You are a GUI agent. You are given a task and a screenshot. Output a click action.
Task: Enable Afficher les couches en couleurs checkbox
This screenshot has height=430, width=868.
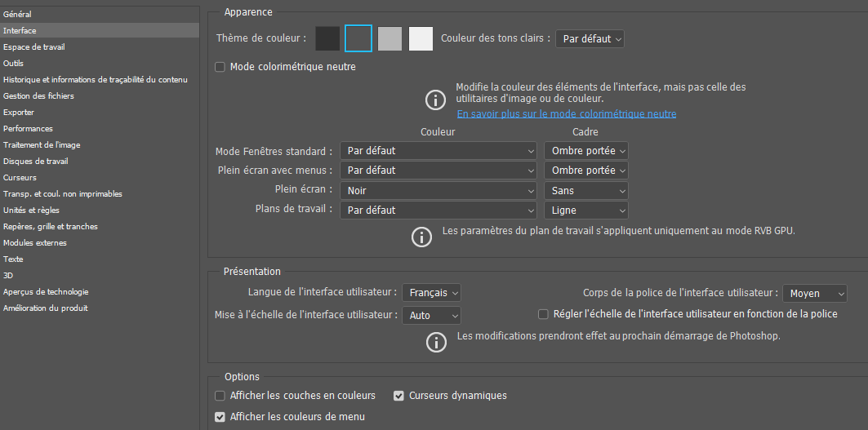click(220, 396)
